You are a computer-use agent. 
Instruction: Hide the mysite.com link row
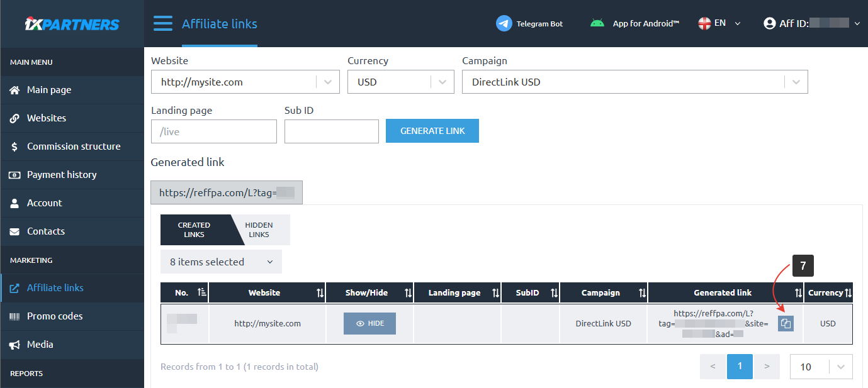[x=369, y=323]
